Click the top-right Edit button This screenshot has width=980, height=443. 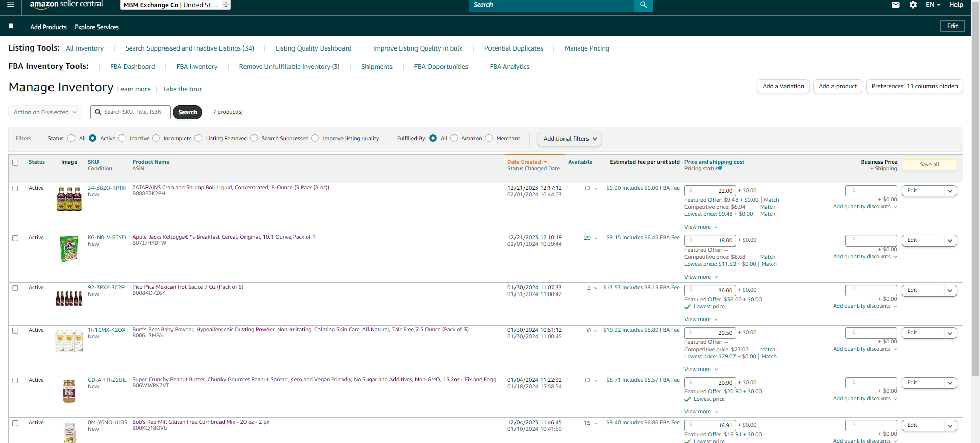click(952, 26)
